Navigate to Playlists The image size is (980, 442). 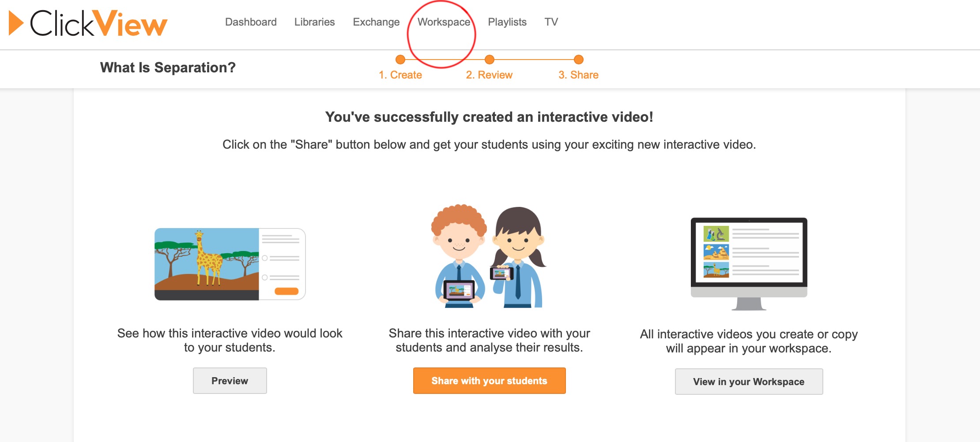(x=507, y=22)
